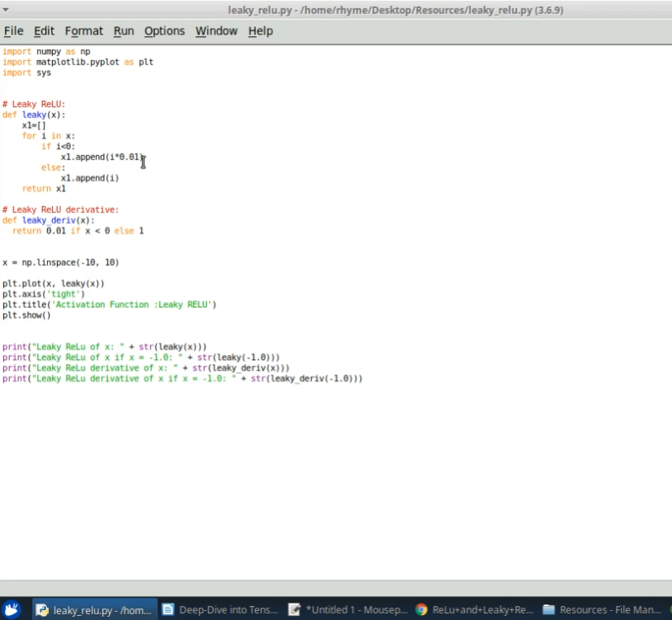
Task: Click the x = np.linspace(-10, 10) line
Action: pyautogui.click(x=62, y=262)
